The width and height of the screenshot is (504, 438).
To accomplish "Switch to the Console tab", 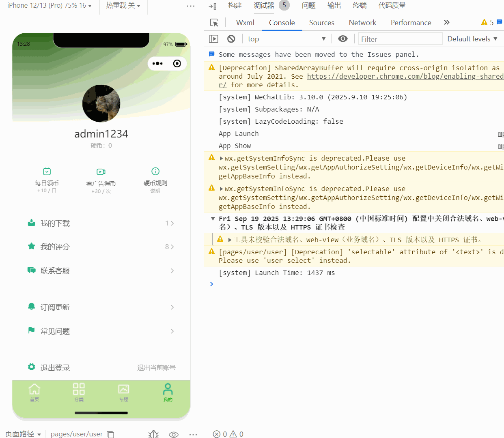I will coord(282,23).
